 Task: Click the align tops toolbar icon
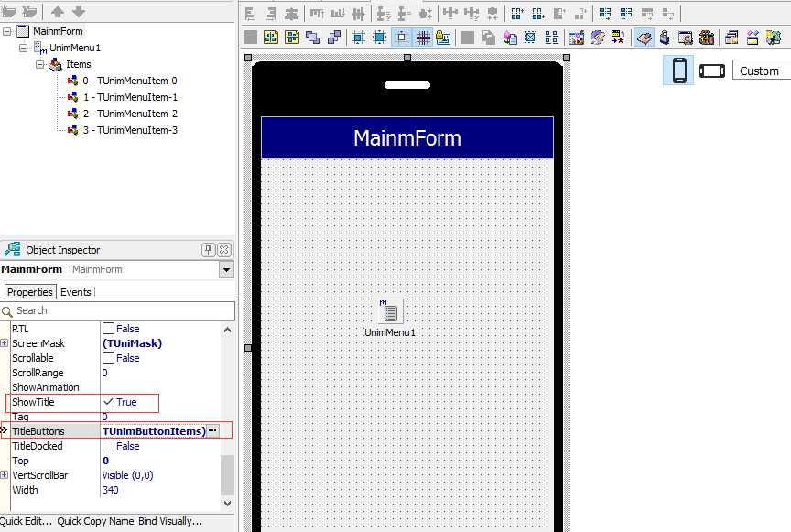tap(317, 14)
